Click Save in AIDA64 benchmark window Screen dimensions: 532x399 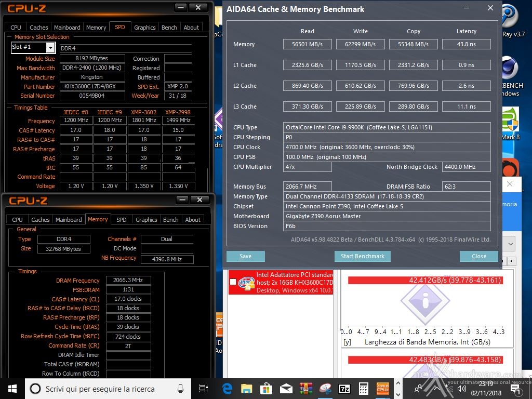point(245,256)
